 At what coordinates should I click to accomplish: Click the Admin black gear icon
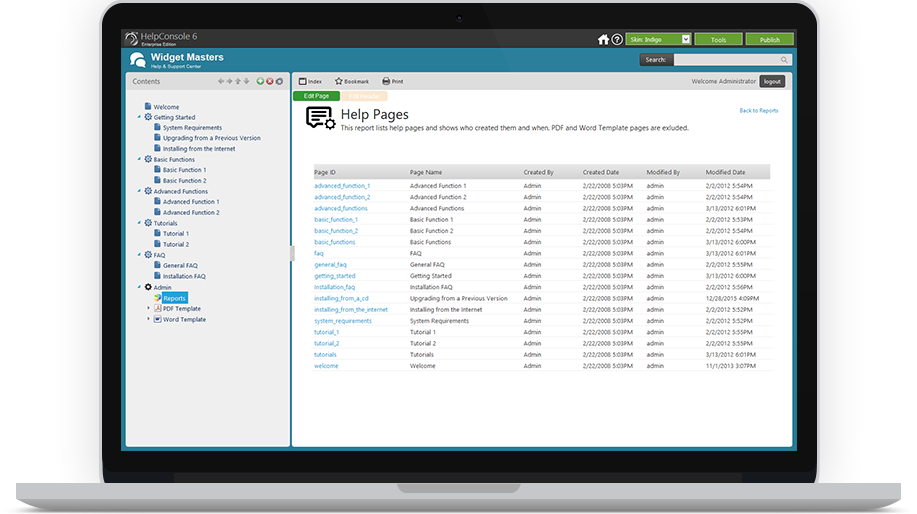pyautogui.click(x=148, y=287)
